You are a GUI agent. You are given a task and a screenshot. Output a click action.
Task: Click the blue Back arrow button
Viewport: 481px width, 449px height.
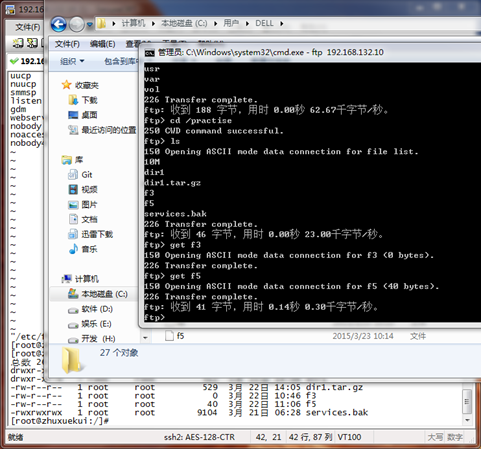(x=58, y=24)
